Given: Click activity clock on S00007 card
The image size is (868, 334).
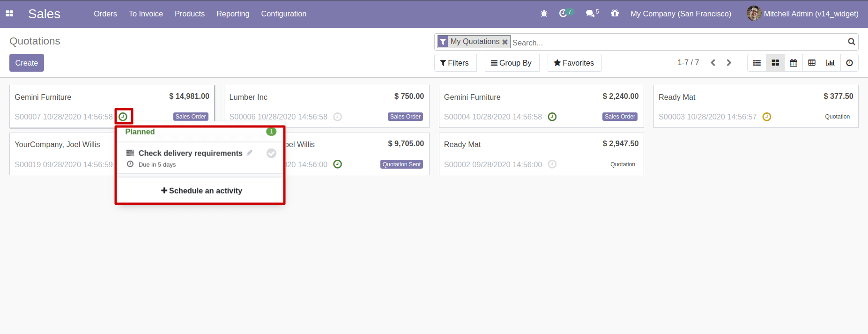Looking at the screenshot, I should point(123,117).
